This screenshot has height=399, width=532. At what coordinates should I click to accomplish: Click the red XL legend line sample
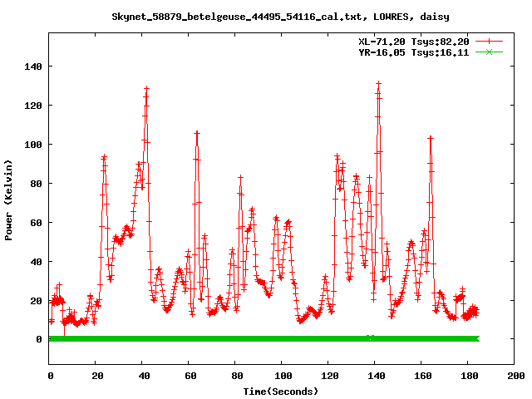coord(489,42)
